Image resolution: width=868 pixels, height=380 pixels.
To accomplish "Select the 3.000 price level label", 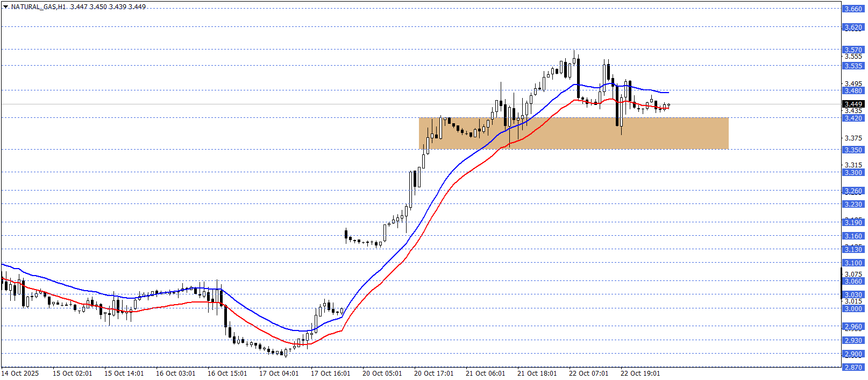I will click(x=853, y=309).
